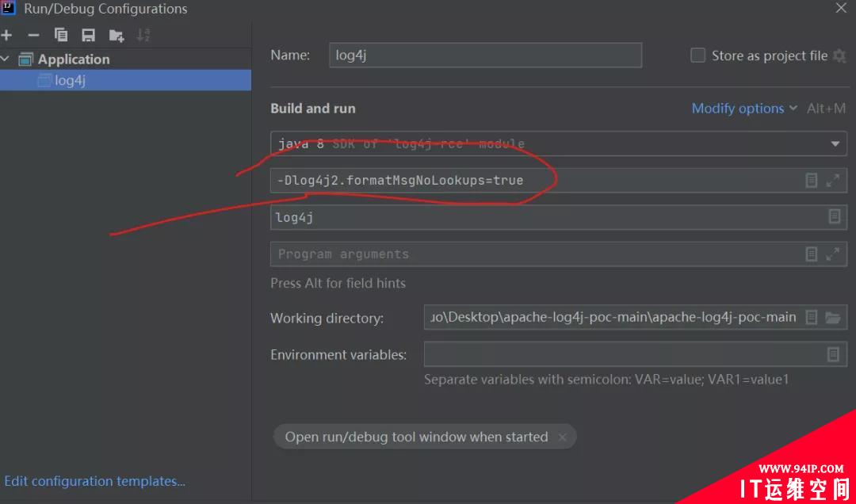Browse main class in log4j field
This screenshot has height=504, width=856.
click(834, 216)
